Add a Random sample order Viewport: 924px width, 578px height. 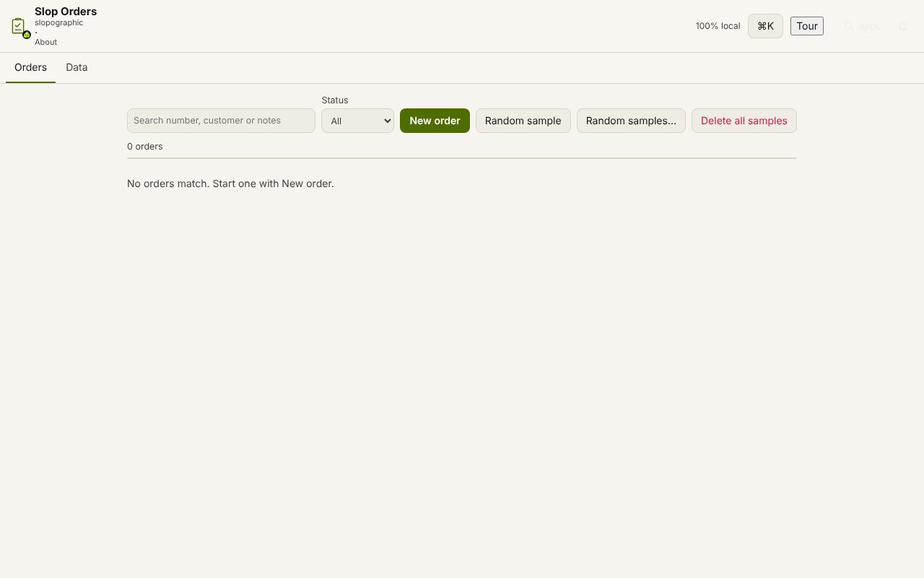[523, 121]
